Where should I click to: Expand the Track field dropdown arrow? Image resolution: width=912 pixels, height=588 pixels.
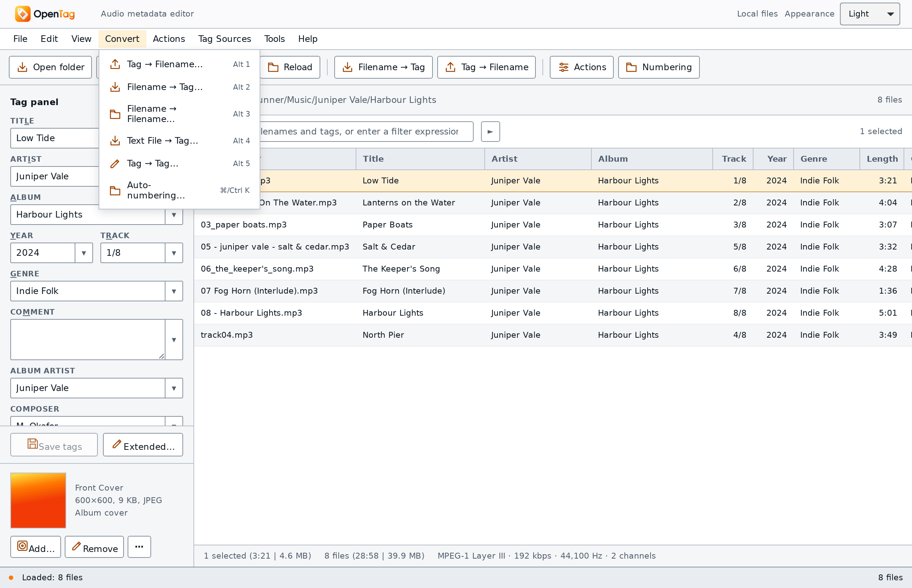click(x=174, y=253)
